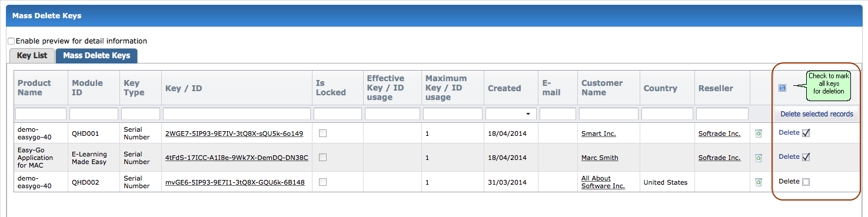Click Delete link in All About Software row

789,182
